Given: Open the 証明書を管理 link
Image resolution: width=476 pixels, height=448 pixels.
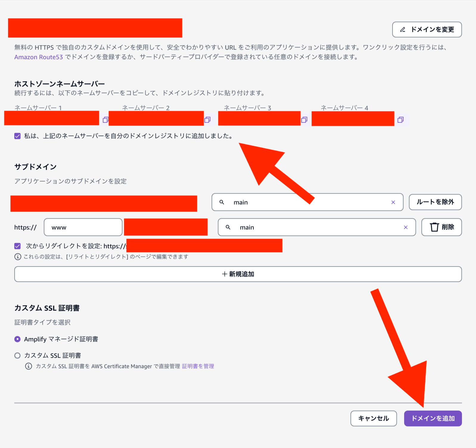Looking at the screenshot, I should [x=198, y=366].
